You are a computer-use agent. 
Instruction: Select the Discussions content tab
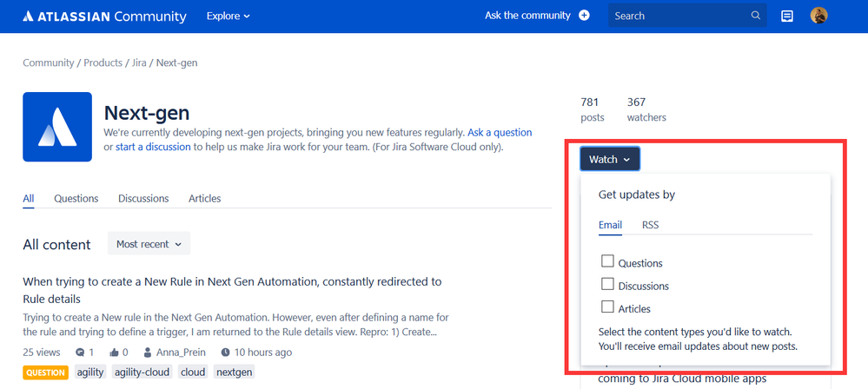tap(143, 199)
